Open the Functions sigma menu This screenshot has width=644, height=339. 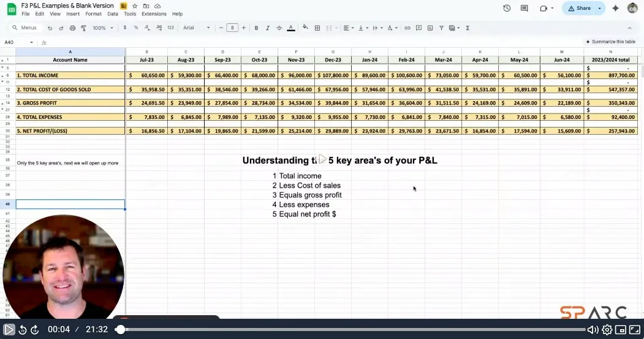click(x=468, y=28)
